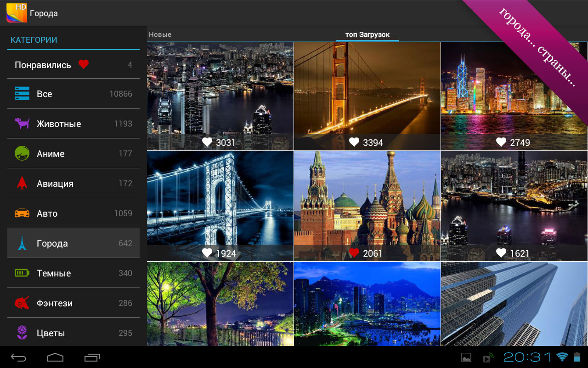Select the Темные category

coord(73,273)
